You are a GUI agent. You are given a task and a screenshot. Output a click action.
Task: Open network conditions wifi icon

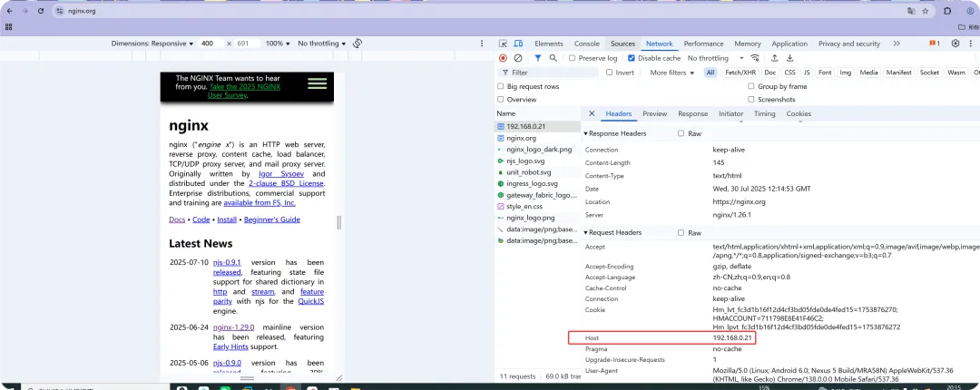tap(755, 58)
